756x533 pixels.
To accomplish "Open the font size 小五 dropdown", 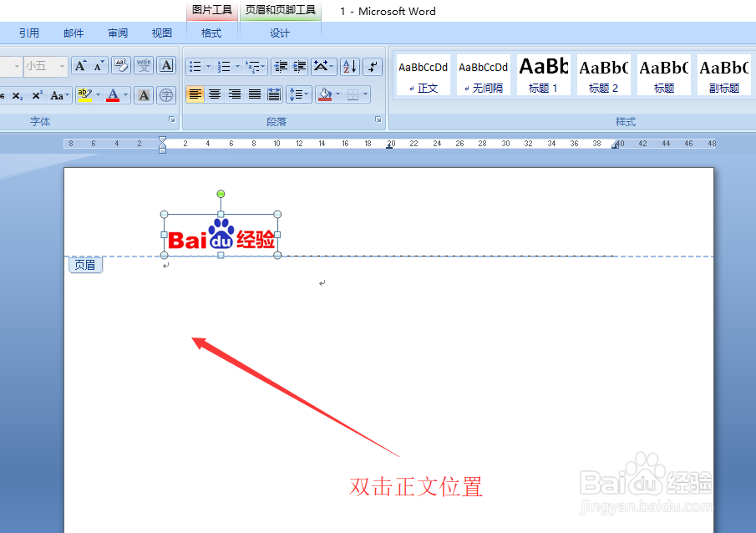I will tap(62, 66).
